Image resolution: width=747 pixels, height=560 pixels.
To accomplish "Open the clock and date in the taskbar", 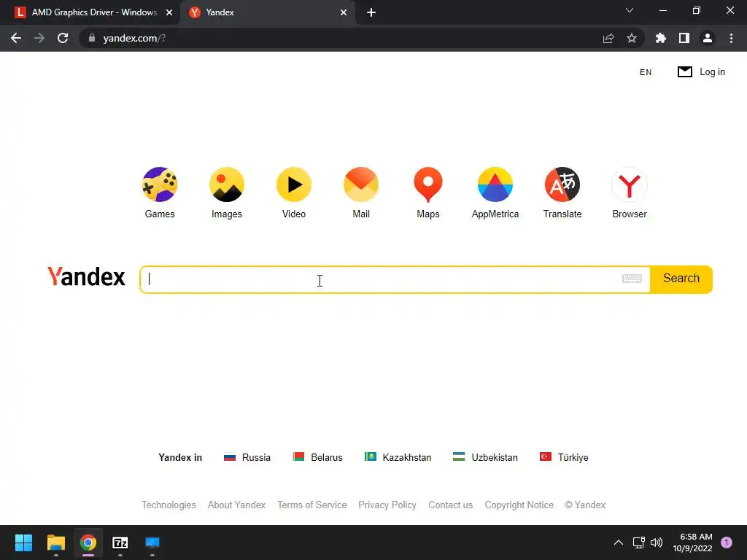I will (693, 542).
